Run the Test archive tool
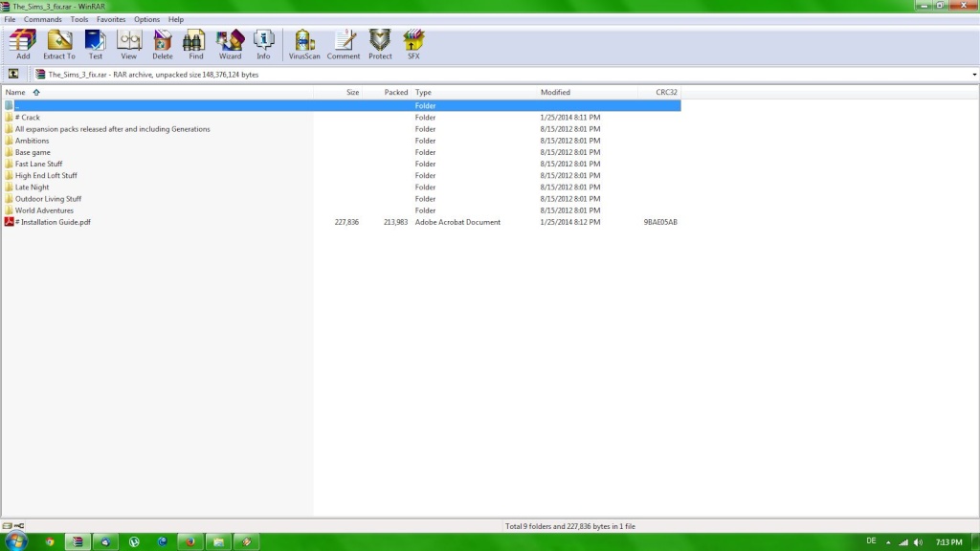 95,44
